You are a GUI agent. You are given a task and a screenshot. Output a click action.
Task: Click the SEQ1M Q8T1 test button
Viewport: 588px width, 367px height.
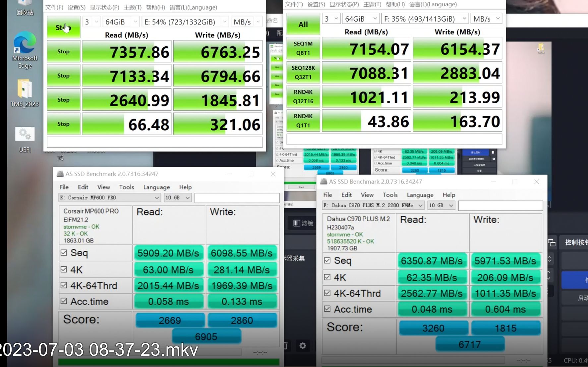point(303,48)
